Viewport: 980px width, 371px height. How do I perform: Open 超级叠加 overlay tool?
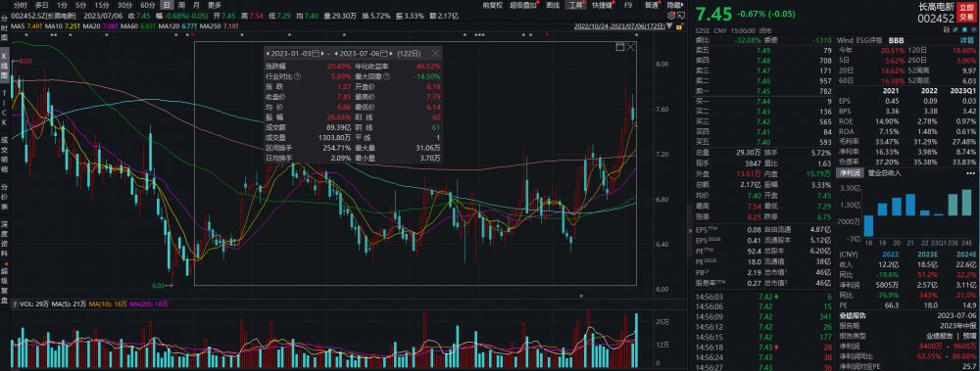(x=522, y=4)
